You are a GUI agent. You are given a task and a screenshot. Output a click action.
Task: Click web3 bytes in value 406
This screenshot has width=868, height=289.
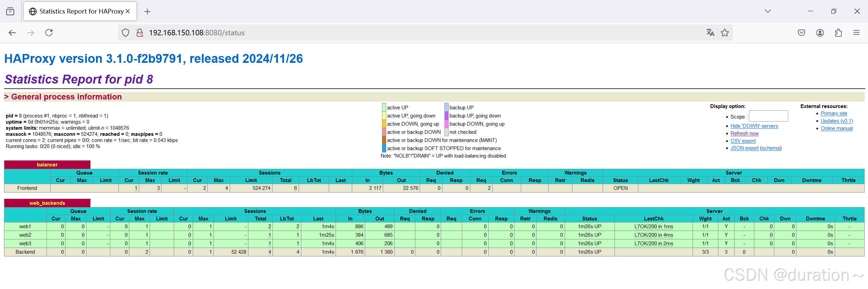coord(359,243)
